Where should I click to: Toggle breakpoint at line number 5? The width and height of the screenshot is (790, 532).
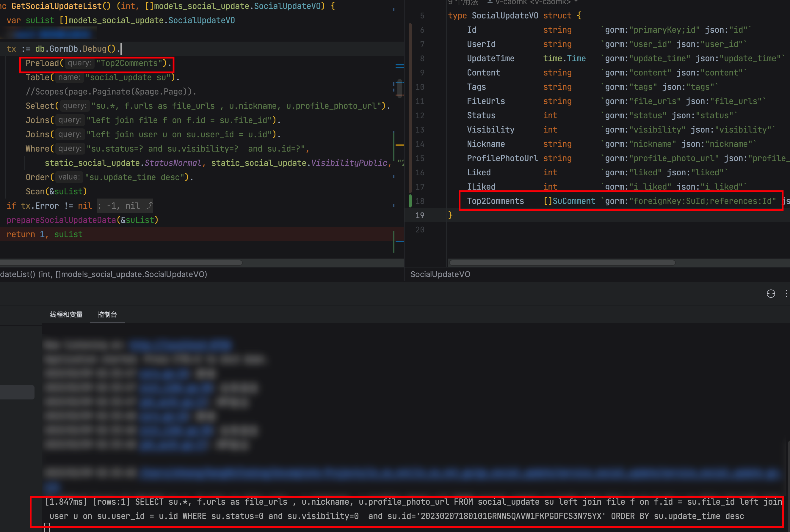422,16
